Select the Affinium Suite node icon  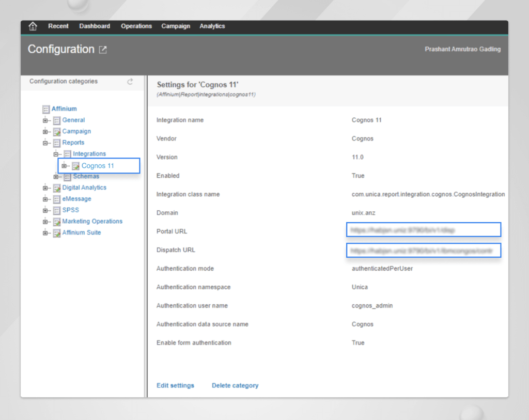tap(56, 232)
